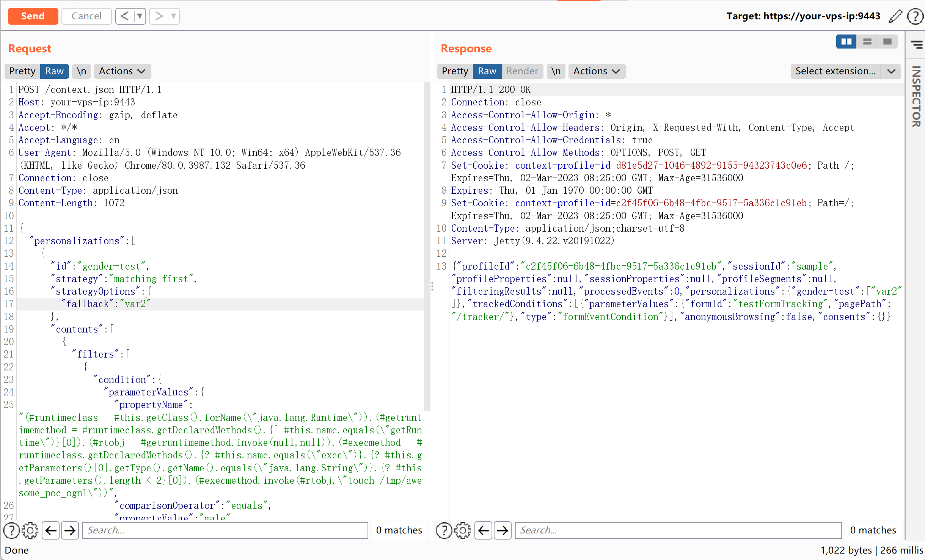
Task: Expand the request Actions dropdown
Action: click(x=122, y=71)
